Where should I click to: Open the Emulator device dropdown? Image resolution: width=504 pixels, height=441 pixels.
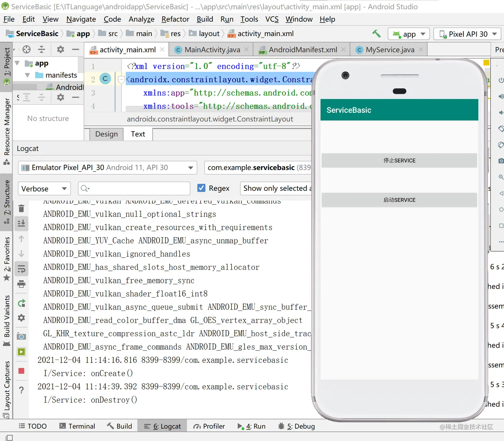point(107,167)
